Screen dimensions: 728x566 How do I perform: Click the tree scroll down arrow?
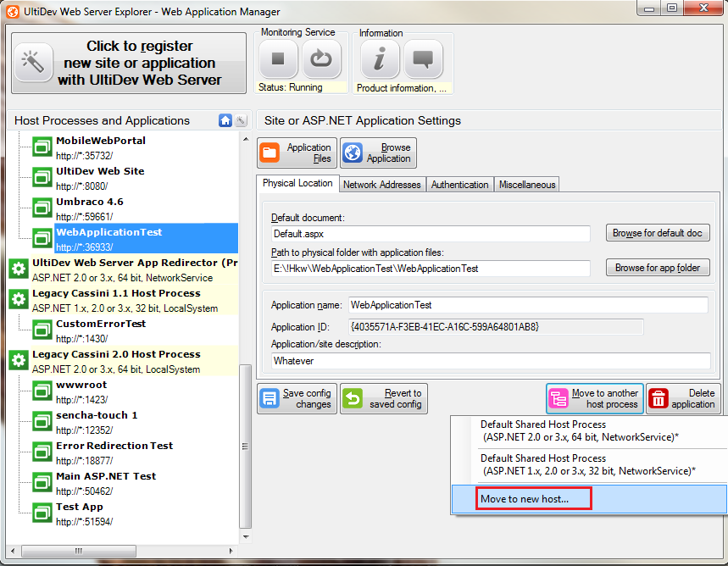(246, 537)
